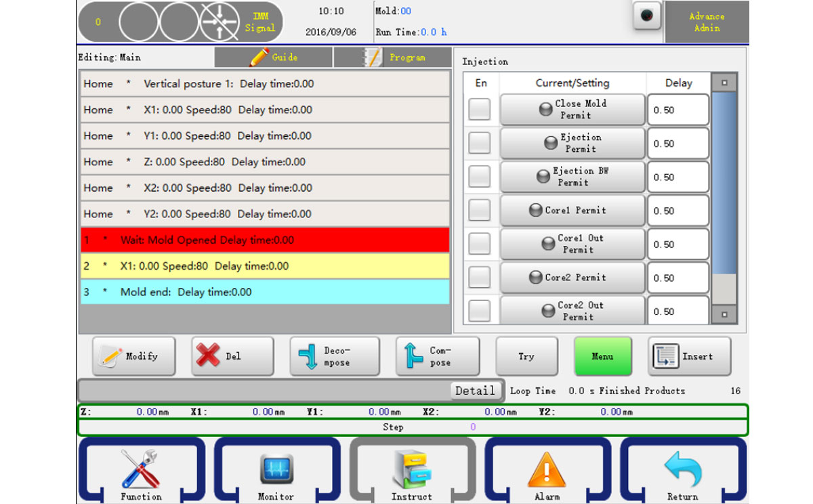The image size is (813, 504).
Task: Open the Detail view button
Action: click(475, 391)
